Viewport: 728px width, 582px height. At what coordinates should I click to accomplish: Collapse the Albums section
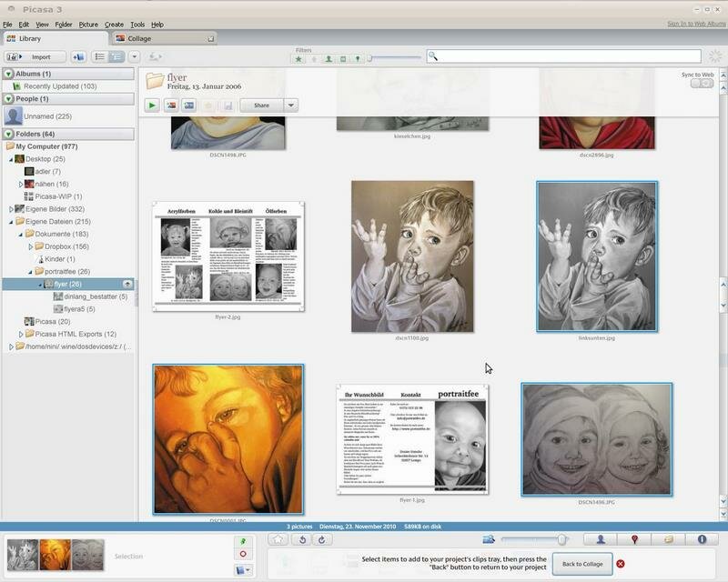[x=8, y=74]
